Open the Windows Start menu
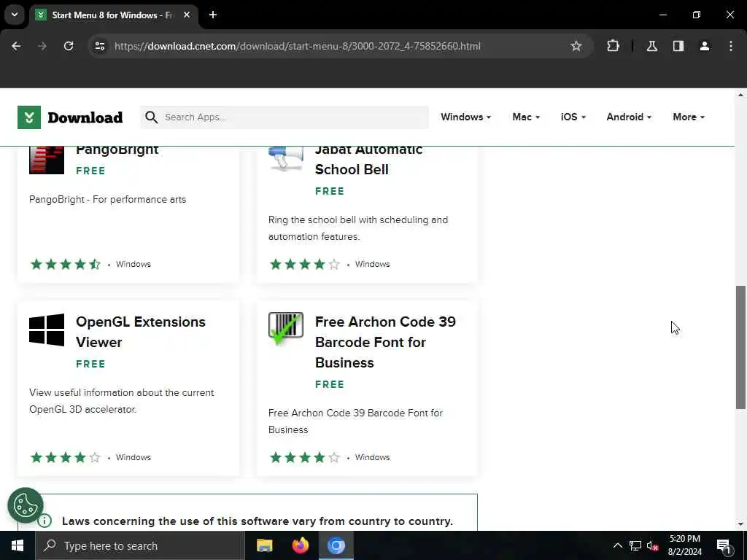The width and height of the screenshot is (747, 560). (18, 545)
